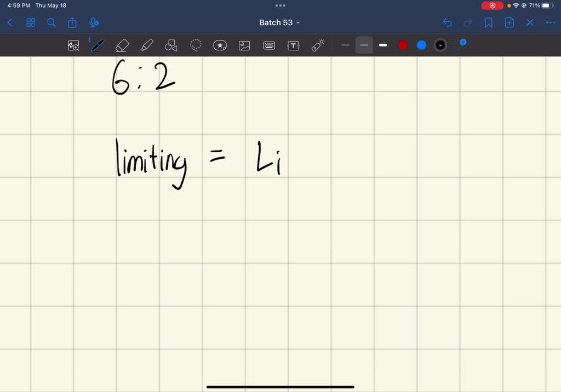Select the Shapes tool
The image size is (561, 392).
pyautogui.click(x=171, y=45)
